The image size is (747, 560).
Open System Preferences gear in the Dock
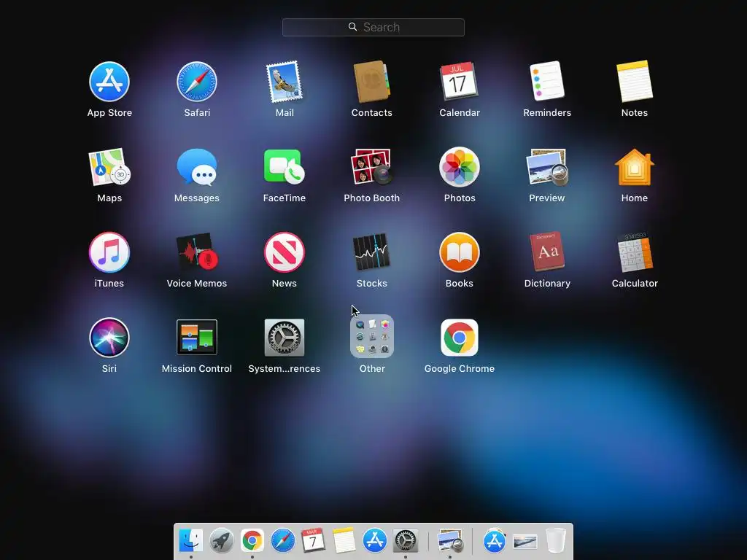pos(406,541)
